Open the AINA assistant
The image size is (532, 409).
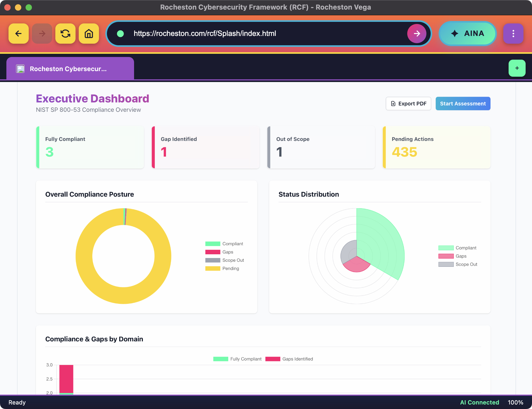click(467, 34)
